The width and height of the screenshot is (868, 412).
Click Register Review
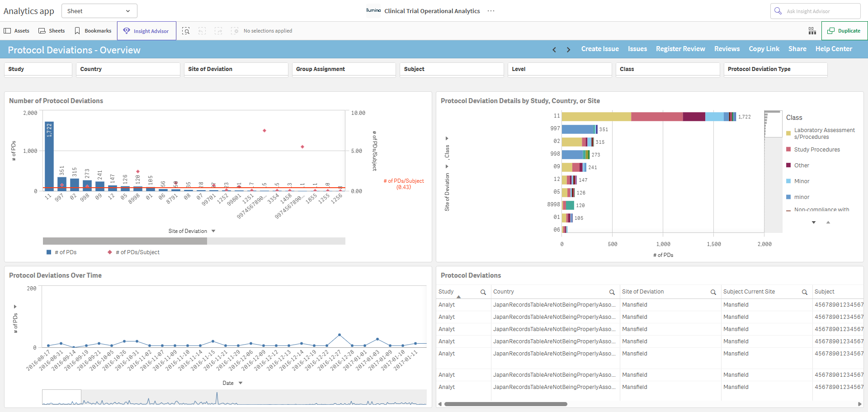point(680,49)
